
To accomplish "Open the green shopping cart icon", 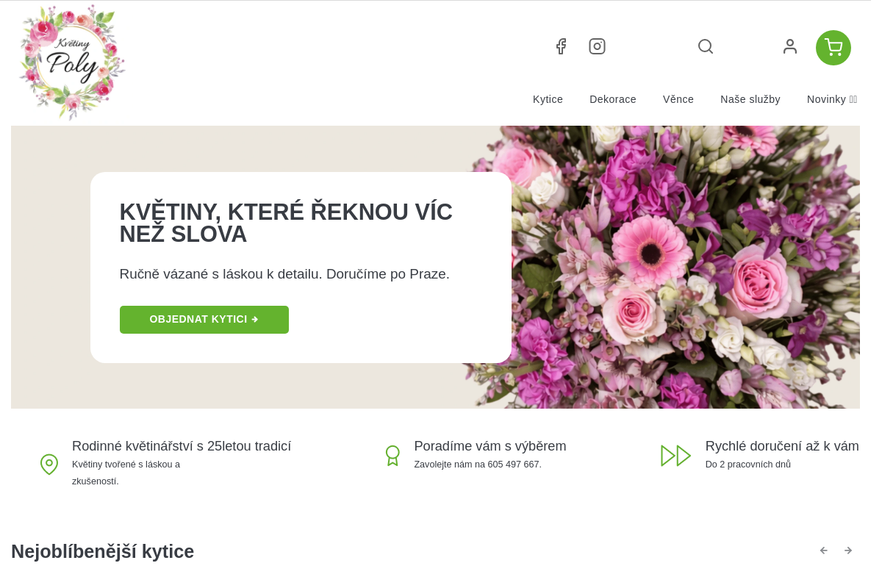I will (x=833, y=47).
